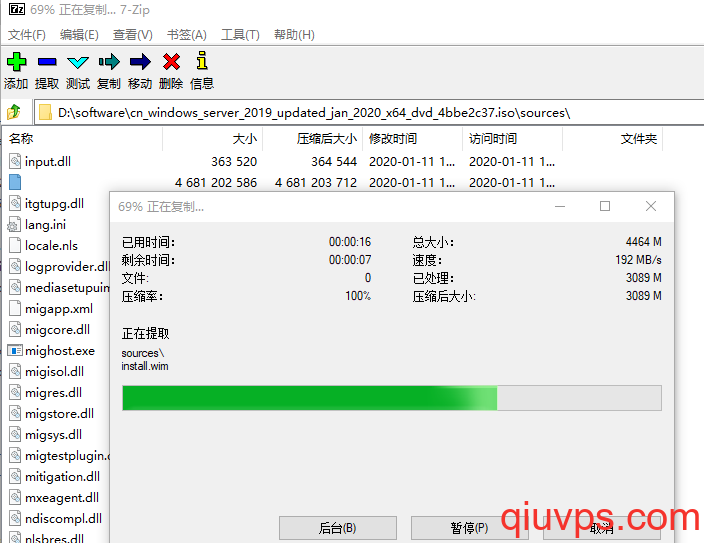The height and width of the screenshot is (543, 704).
Task: Select the migisol.dll file
Action: pos(54,372)
